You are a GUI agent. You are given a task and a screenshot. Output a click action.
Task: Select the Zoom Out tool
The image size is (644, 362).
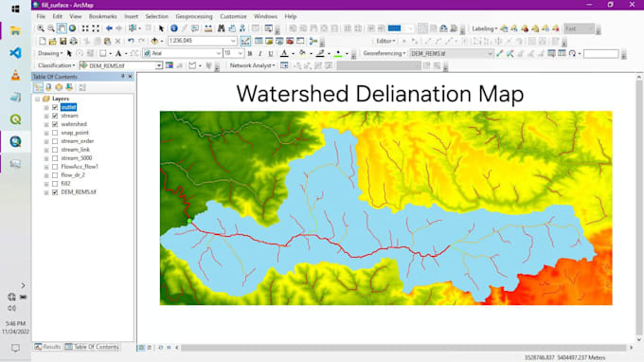(x=51, y=28)
